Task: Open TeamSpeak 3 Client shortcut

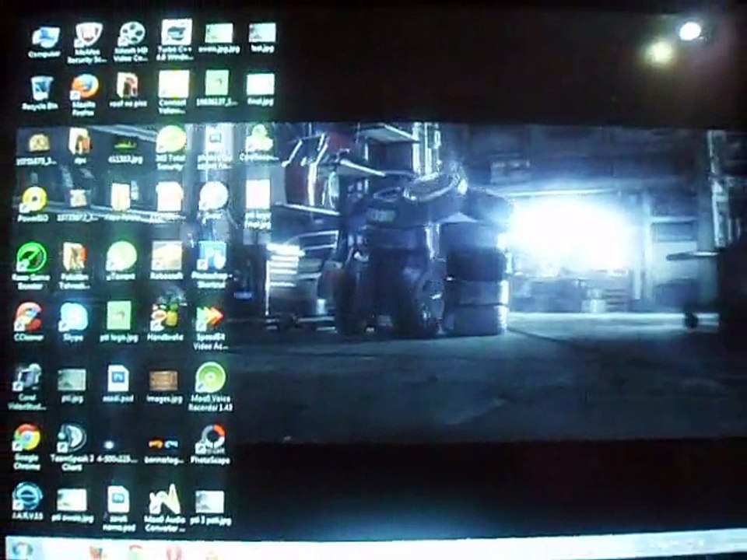Action: [x=72, y=446]
